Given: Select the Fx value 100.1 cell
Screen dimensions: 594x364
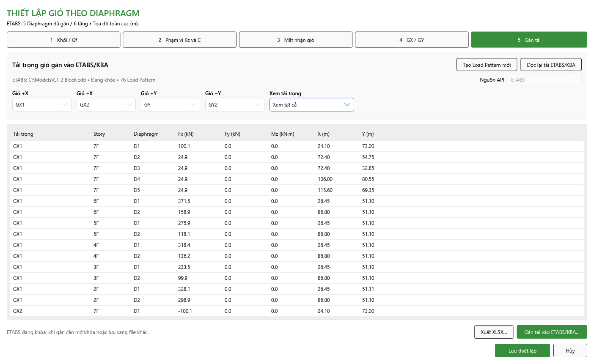Looking at the screenshot, I should pos(184,146).
